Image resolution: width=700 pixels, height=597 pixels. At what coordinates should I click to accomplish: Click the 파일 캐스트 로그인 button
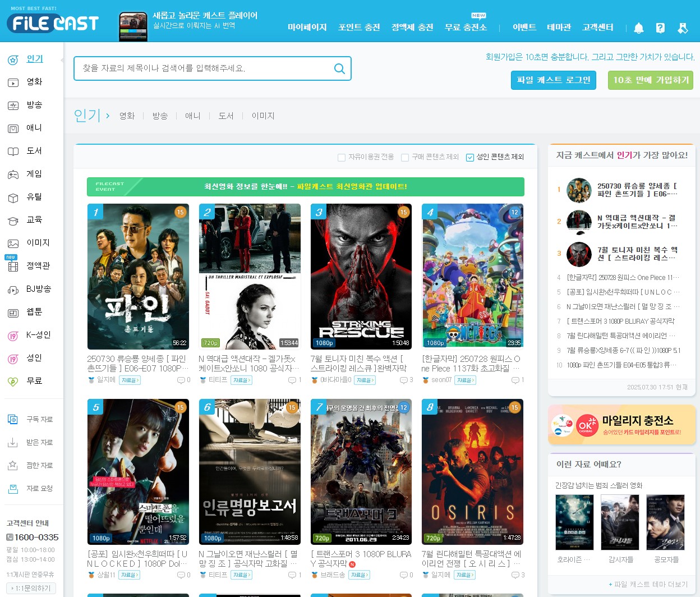pos(554,80)
